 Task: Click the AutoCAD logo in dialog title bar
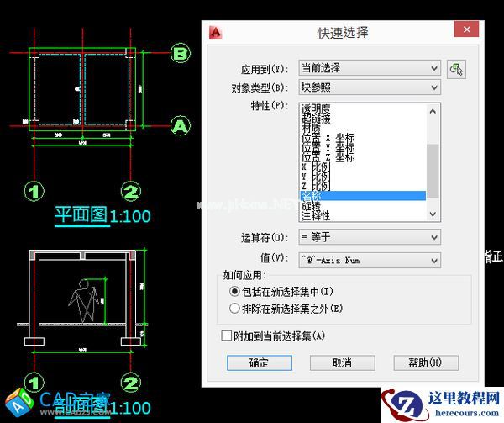pos(215,33)
